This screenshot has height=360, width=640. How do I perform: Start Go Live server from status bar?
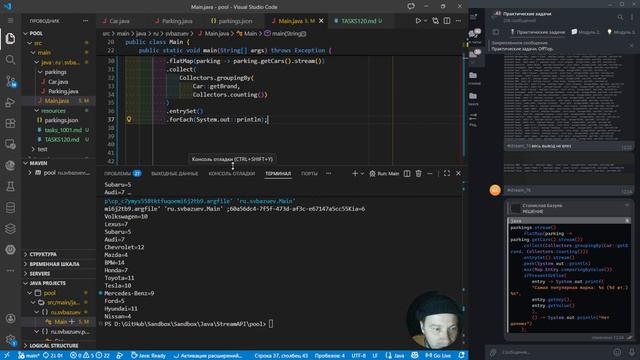(438, 356)
